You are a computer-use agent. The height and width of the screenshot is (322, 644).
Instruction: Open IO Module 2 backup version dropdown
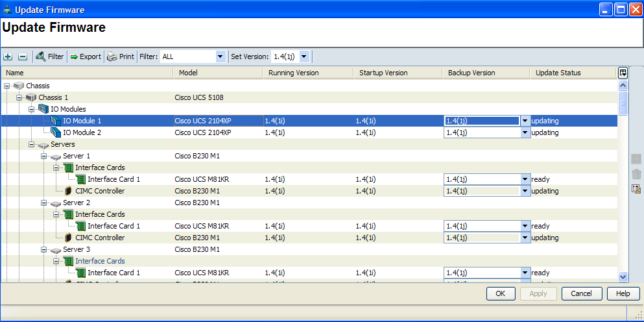click(x=525, y=132)
